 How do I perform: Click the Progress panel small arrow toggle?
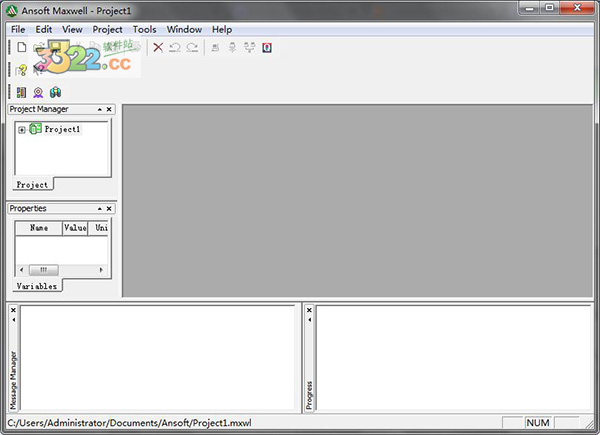pos(310,319)
